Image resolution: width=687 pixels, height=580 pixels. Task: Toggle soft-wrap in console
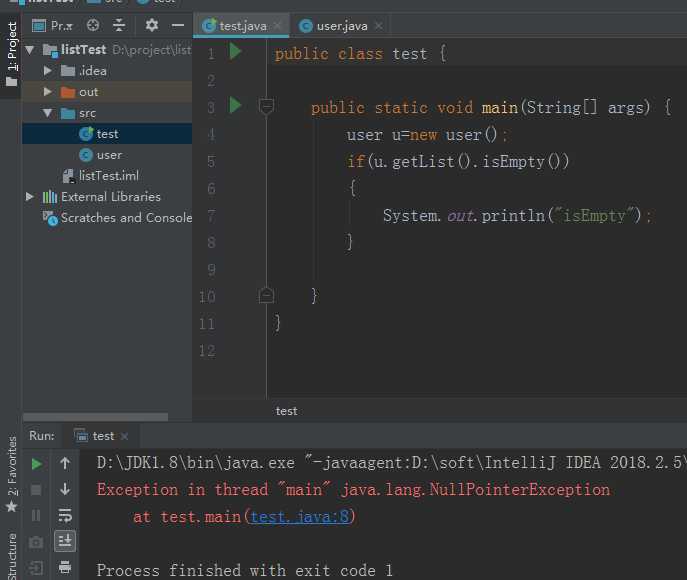pos(65,515)
